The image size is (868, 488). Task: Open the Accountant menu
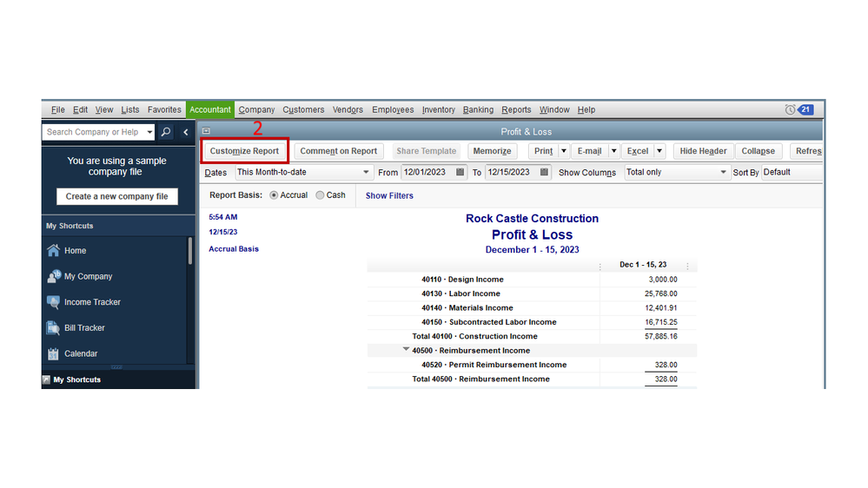210,109
